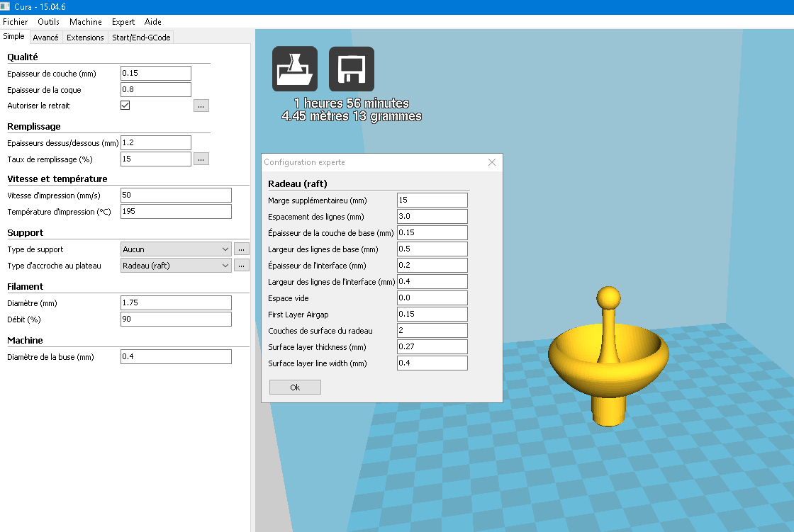Click the Débit (%) field

(x=176, y=319)
